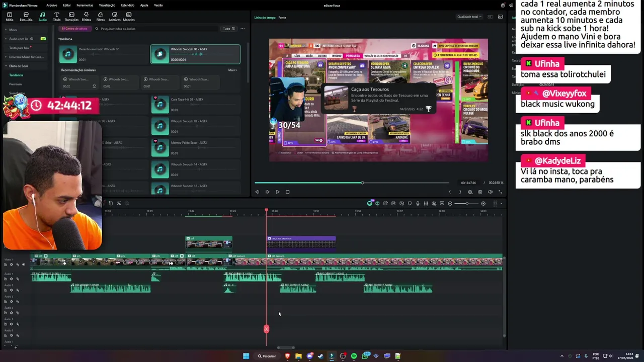Click the timeline microphone voiceover icon
Viewport: 644px width, 362px height.
[418, 203]
